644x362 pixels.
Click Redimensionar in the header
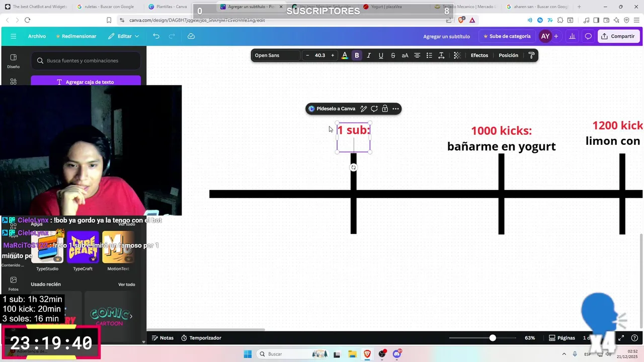coord(76,36)
